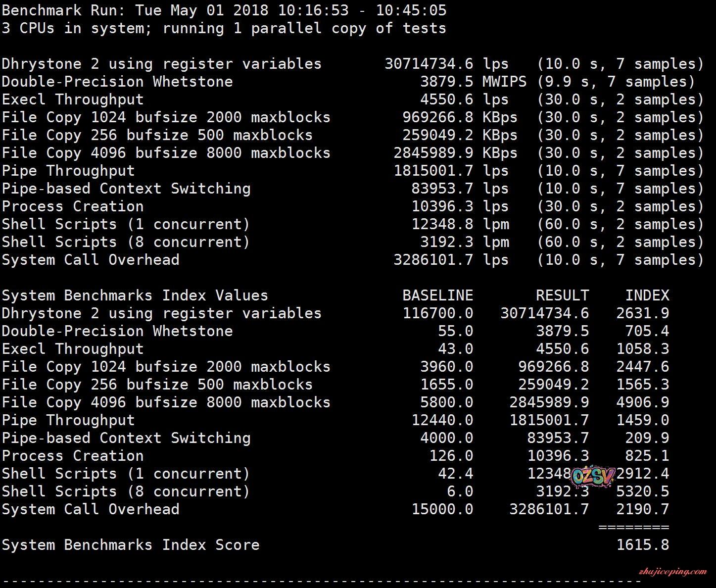Click the 'System Benchmarks Index Score' label
716x588 pixels.
tap(131, 545)
